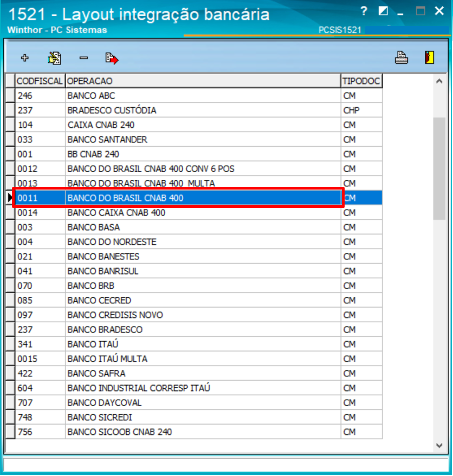Click code 0014 in CODFISCAL column
The height and width of the screenshot is (476, 453).
(40, 212)
